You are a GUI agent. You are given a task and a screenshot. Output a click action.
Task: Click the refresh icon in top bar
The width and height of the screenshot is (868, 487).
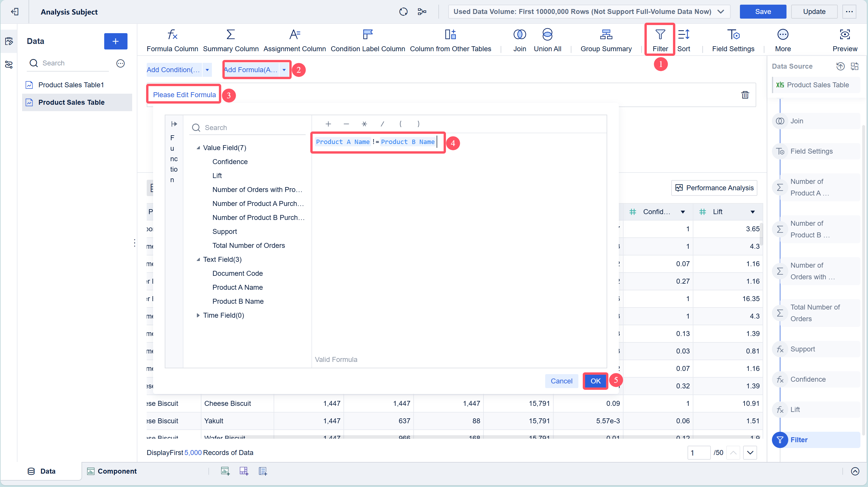click(403, 12)
